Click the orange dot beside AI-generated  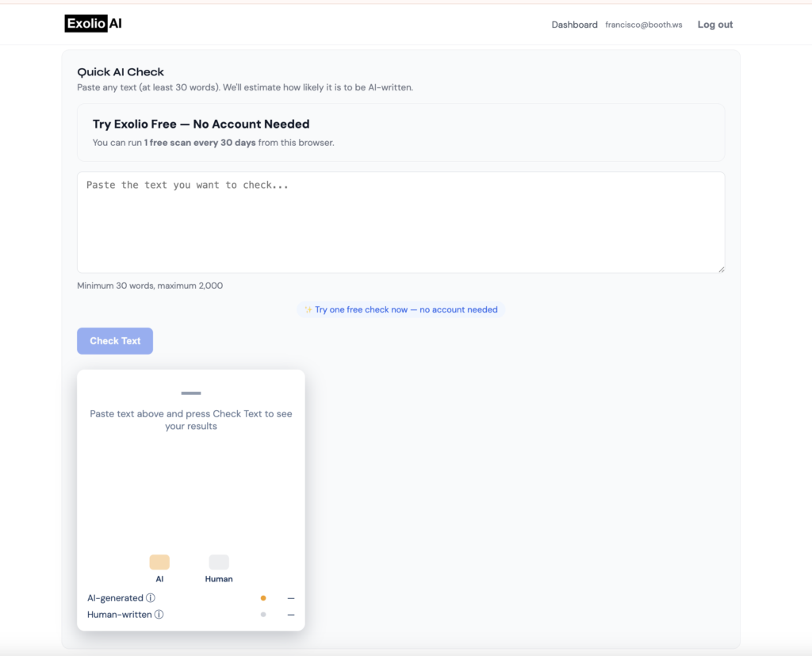[263, 598]
